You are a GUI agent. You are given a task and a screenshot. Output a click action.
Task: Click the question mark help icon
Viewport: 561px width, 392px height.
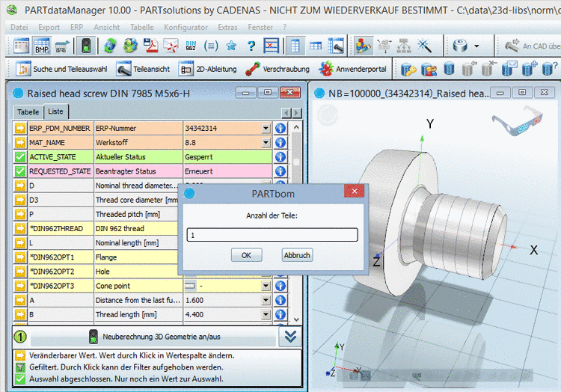(251, 46)
